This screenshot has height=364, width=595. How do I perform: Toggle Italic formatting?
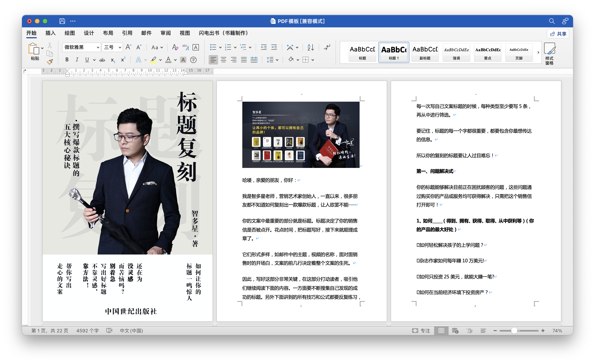click(x=77, y=60)
